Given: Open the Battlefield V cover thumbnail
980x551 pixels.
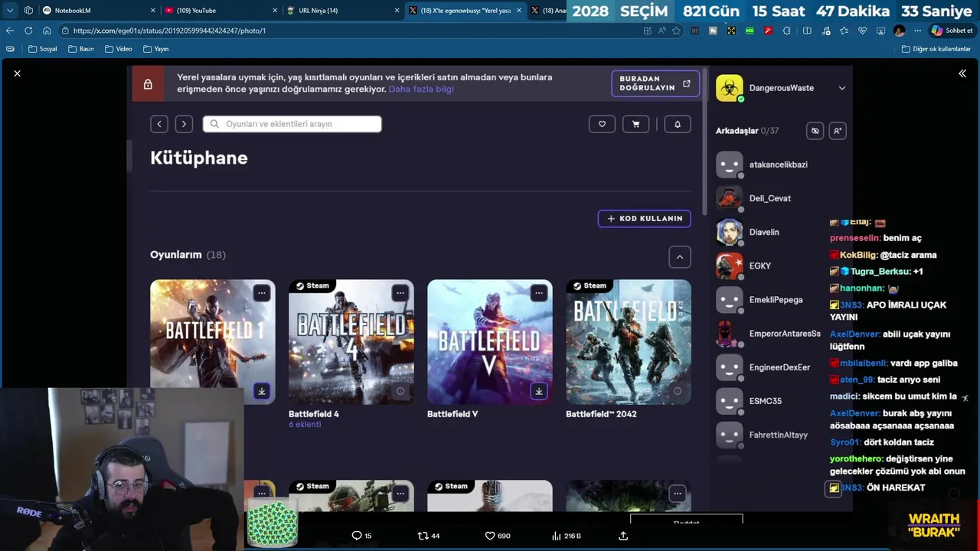Looking at the screenshot, I should 489,341.
